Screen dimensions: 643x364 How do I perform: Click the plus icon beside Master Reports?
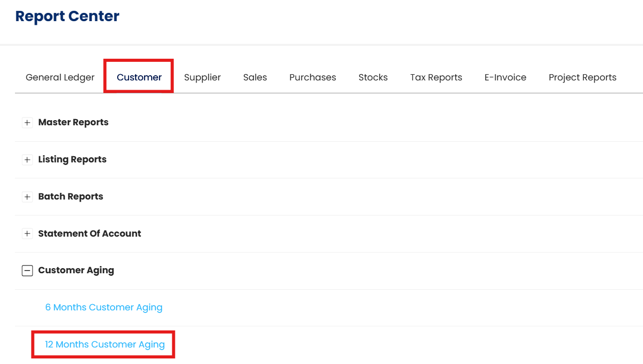(x=27, y=123)
